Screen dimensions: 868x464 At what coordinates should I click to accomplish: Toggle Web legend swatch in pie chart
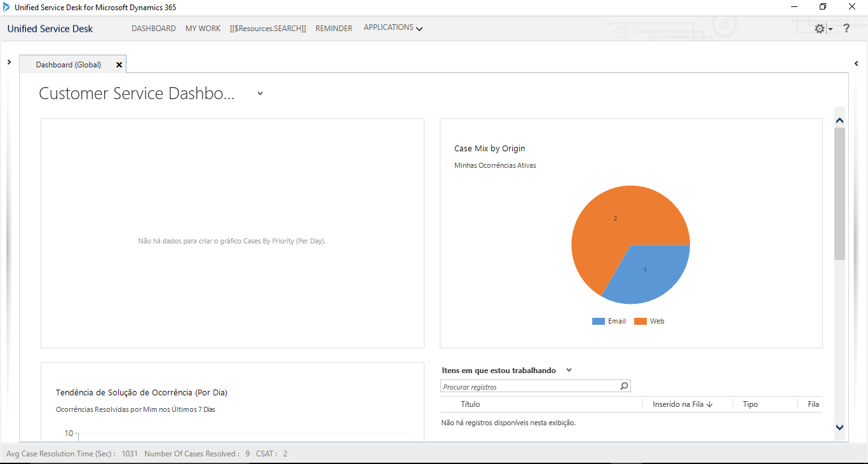640,322
